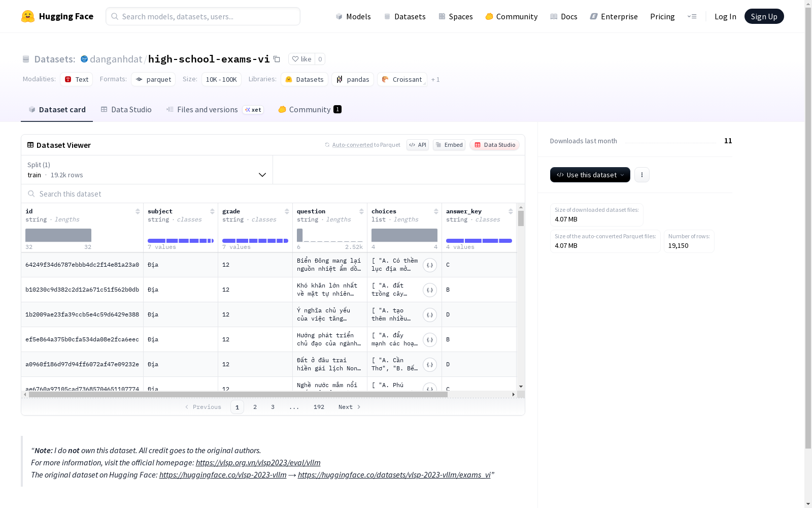Expand the pagination ellipsis

coord(294,407)
